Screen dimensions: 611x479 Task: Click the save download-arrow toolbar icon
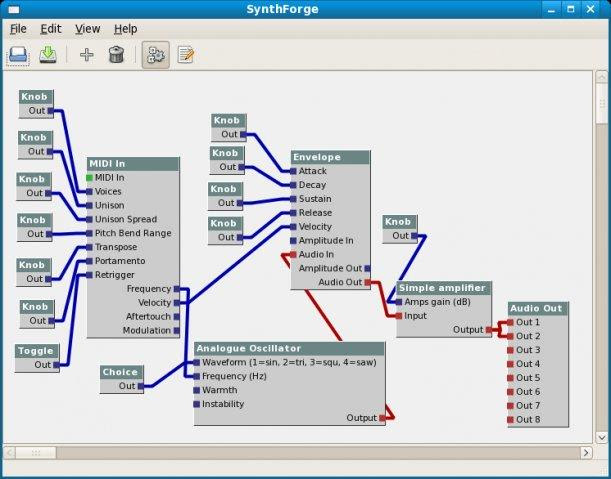pos(48,55)
